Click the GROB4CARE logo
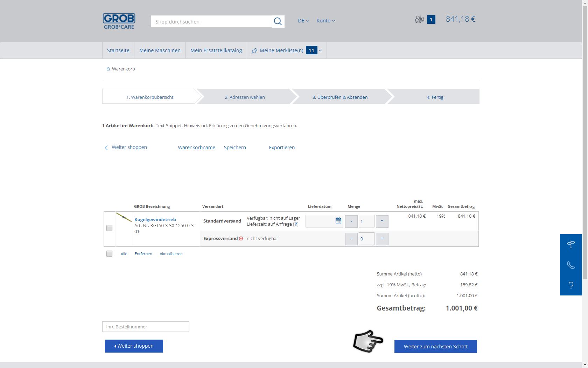This screenshot has height=368, width=588. coord(119,21)
